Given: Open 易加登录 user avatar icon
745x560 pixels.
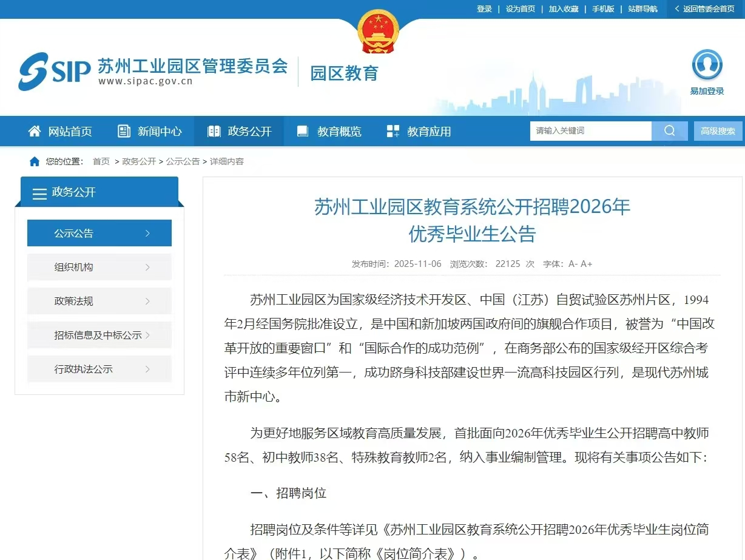Looking at the screenshot, I should 707,65.
